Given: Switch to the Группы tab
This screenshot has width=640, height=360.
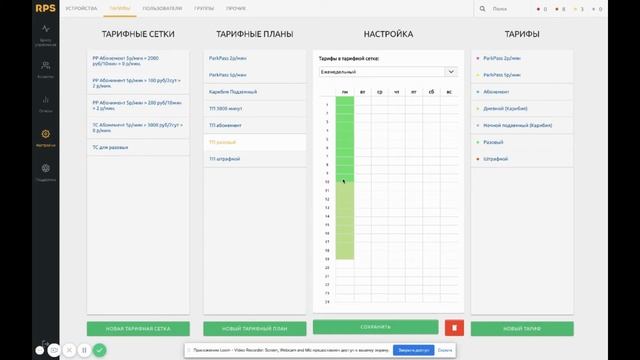Looking at the screenshot, I should tap(204, 8).
